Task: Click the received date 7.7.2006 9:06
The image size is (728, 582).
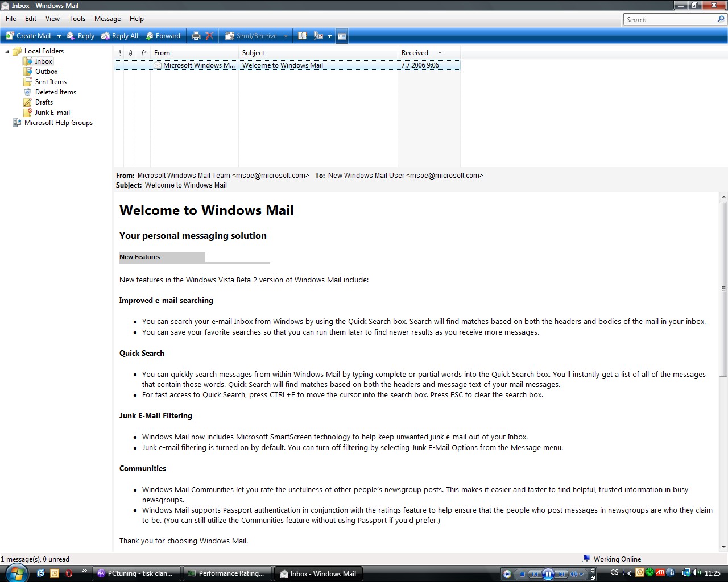Action: (x=420, y=65)
